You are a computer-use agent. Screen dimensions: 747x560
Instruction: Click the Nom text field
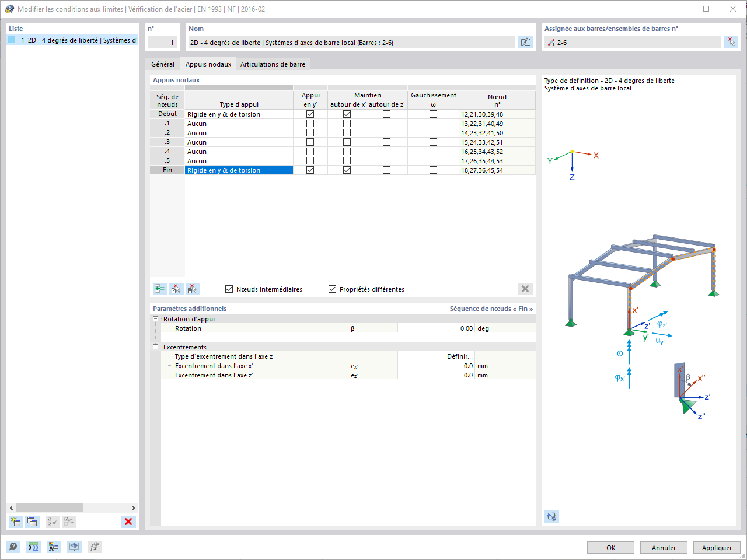click(x=351, y=43)
